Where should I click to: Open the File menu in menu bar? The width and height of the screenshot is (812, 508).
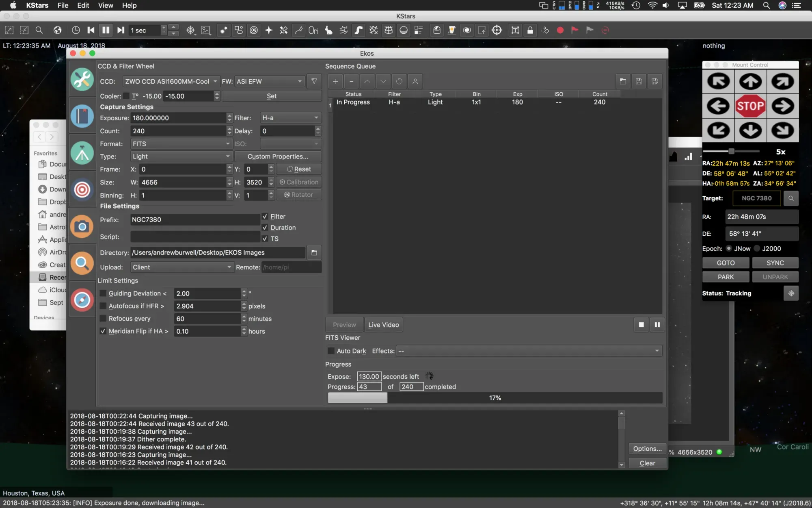click(x=63, y=5)
